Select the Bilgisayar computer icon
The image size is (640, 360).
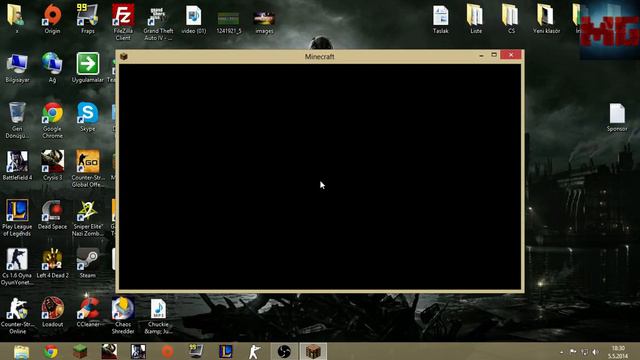pyautogui.click(x=17, y=68)
